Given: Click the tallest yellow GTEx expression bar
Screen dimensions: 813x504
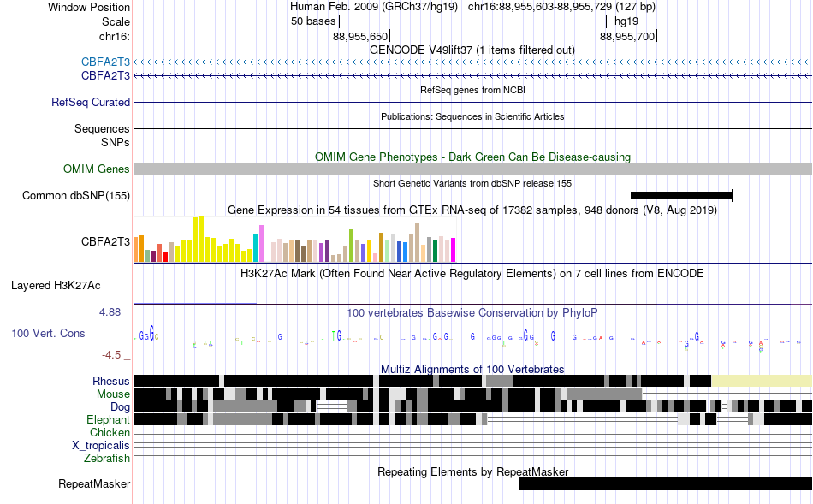Looking at the screenshot, I should click(x=202, y=239).
